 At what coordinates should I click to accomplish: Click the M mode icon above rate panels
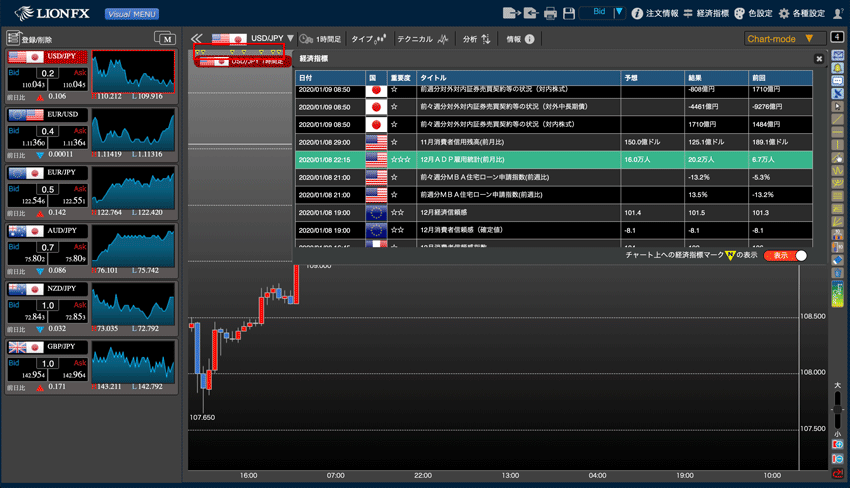tap(165, 38)
